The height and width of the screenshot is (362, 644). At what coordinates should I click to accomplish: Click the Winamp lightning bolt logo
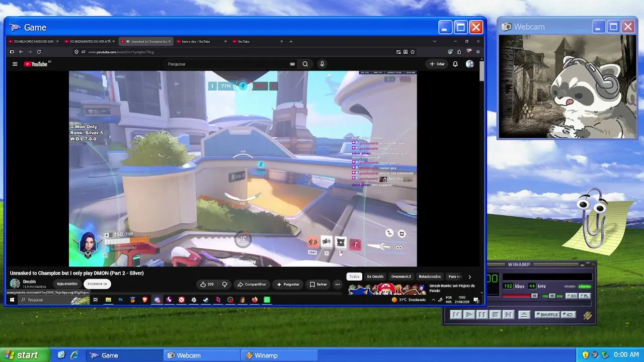[x=587, y=315]
